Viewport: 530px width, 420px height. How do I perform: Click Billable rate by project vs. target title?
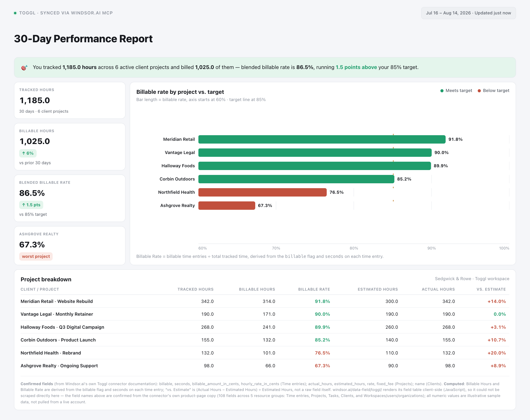coord(180,92)
